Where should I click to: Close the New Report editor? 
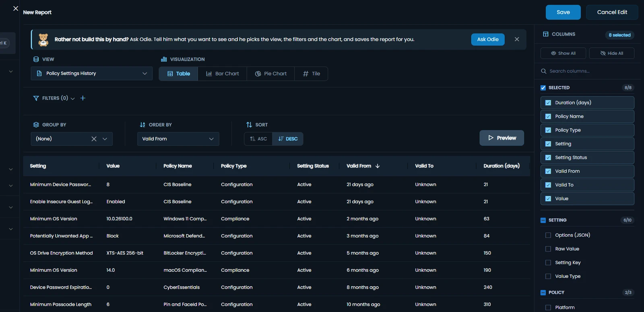click(16, 8)
